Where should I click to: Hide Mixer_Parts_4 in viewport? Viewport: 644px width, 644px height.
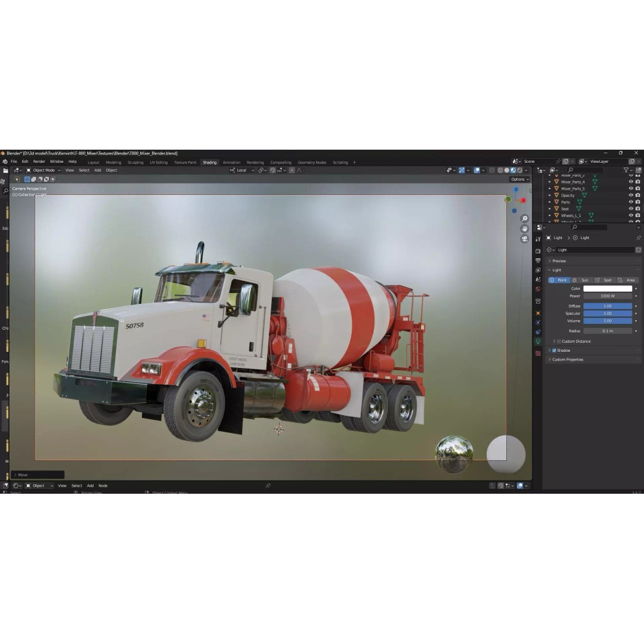pyautogui.click(x=631, y=182)
